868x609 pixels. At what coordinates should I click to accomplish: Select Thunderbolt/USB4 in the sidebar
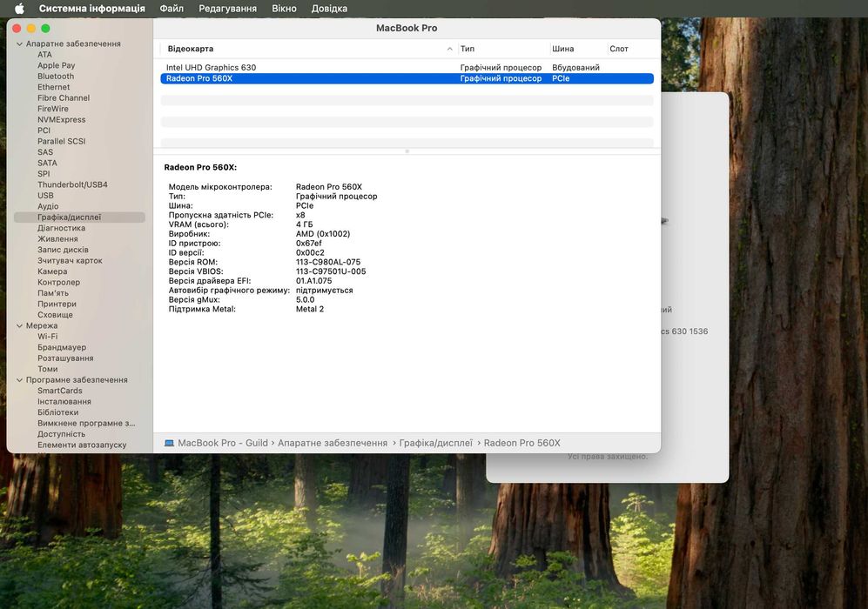coord(72,184)
